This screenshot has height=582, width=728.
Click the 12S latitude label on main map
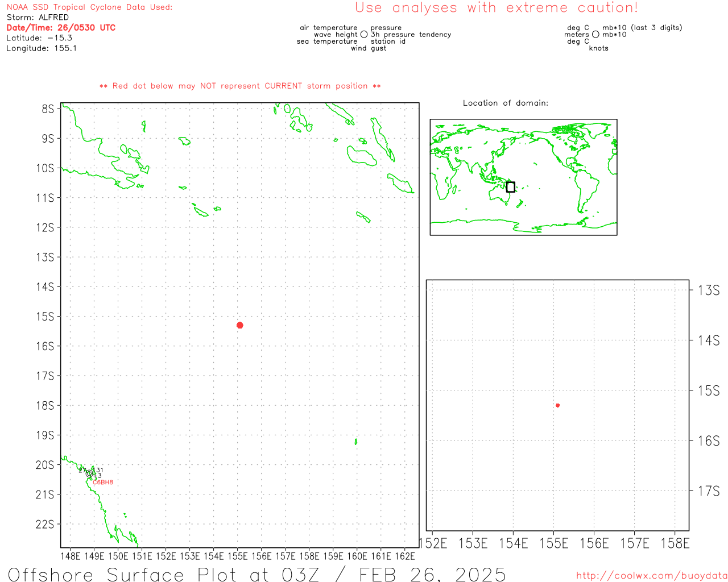pyautogui.click(x=45, y=227)
